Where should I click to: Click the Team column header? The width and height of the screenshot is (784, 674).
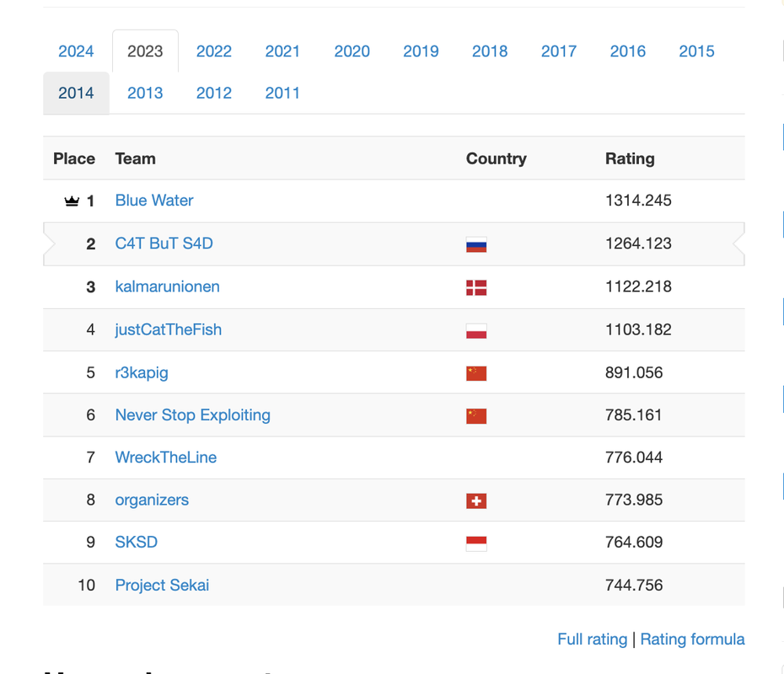point(136,158)
